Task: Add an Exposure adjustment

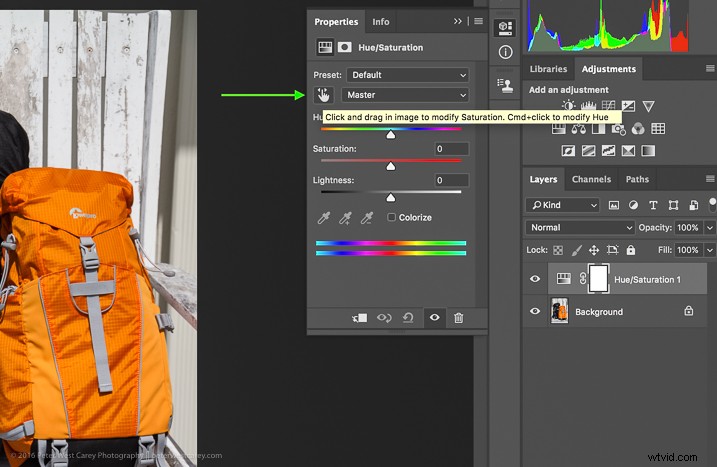Action: (x=628, y=106)
